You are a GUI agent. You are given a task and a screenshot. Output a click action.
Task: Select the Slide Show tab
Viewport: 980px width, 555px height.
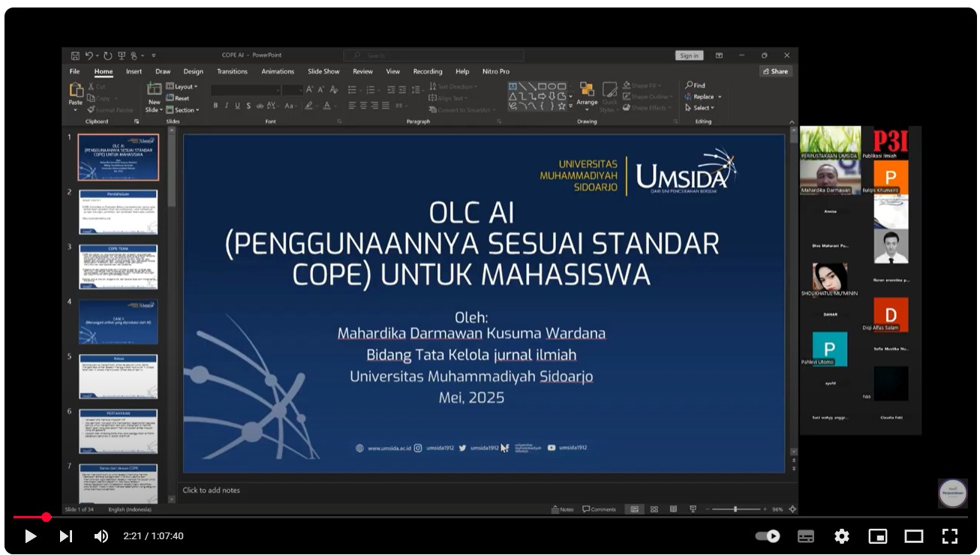point(323,71)
